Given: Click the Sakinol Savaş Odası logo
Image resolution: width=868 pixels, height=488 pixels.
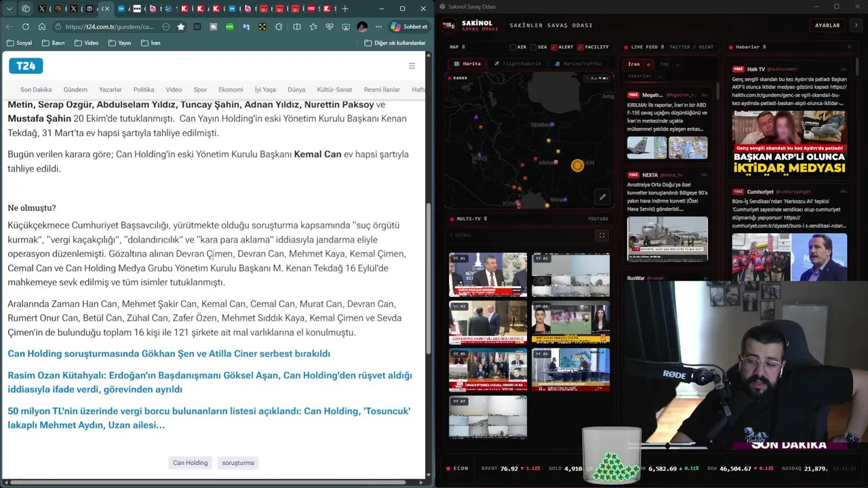Looking at the screenshot, I should coord(448,25).
